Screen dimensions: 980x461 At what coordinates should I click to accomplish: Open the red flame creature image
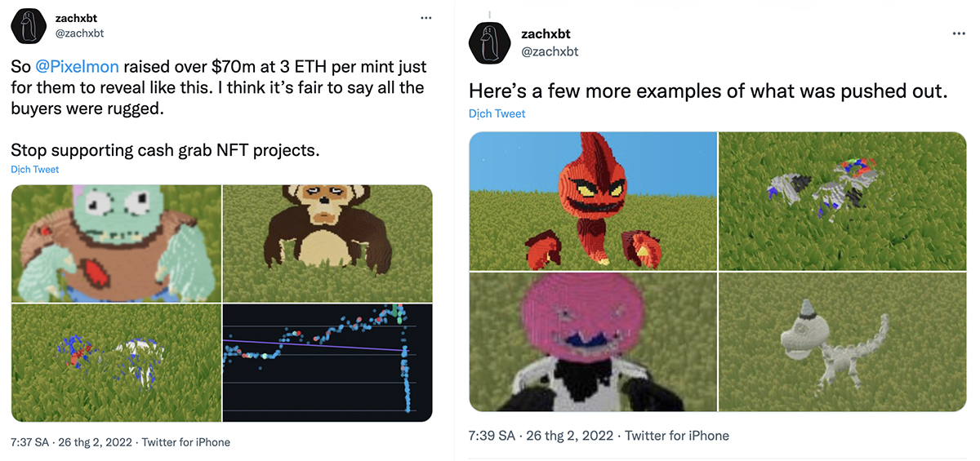coord(593,201)
